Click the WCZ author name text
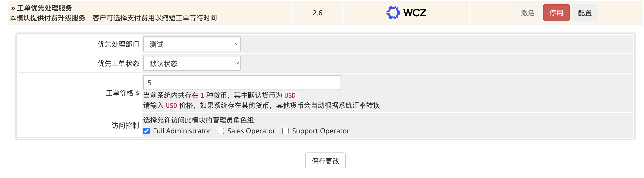The image size is (644, 178). pos(414,13)
